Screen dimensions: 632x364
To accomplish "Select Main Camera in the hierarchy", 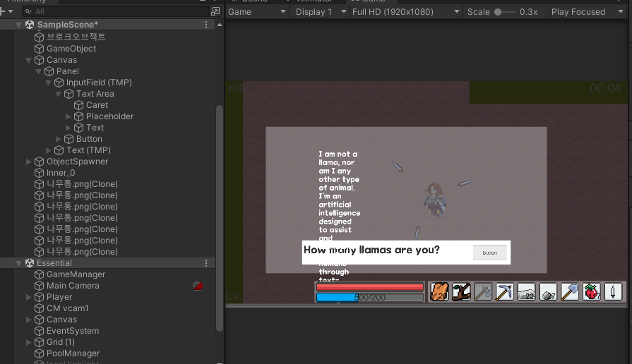I will pos(73,286).
